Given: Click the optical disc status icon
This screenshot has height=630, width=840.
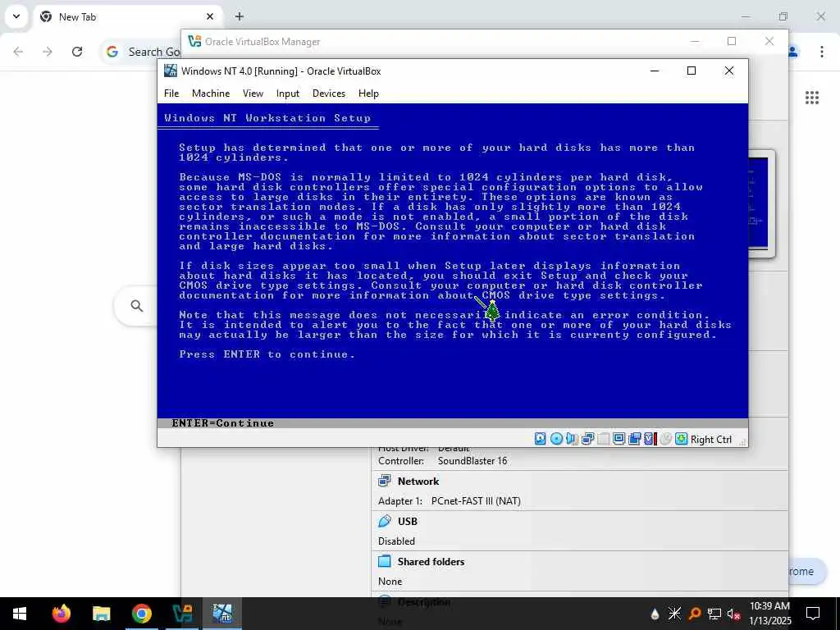Looking at the screenshot, I should click(x=557, y=440).
